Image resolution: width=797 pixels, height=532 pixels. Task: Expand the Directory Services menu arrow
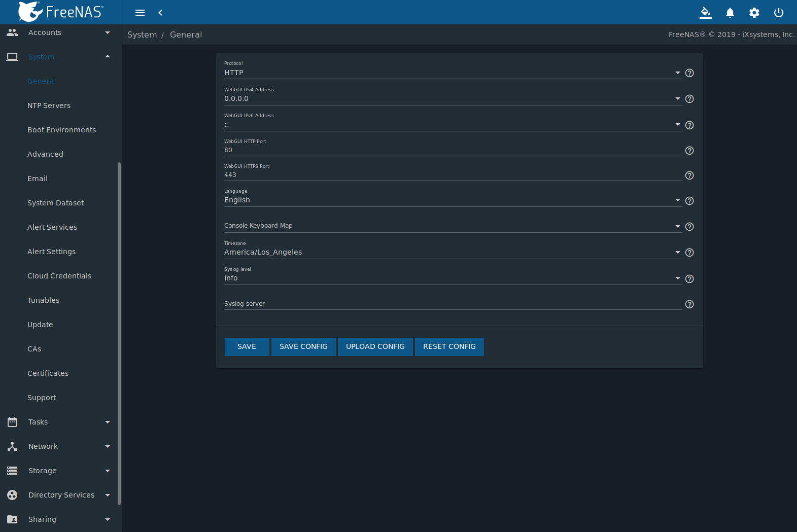click(x=108, y=495)
